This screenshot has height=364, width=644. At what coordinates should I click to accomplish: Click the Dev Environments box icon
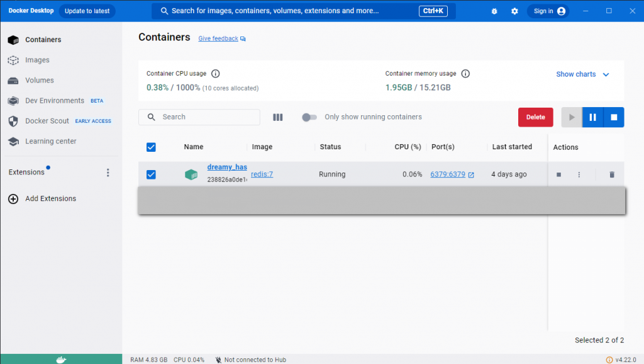click(x=13, y=101)
